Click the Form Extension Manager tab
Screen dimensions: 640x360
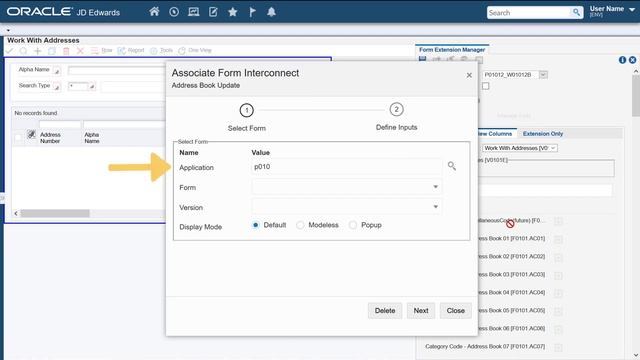pyautogui.click(x=452, y=49)
